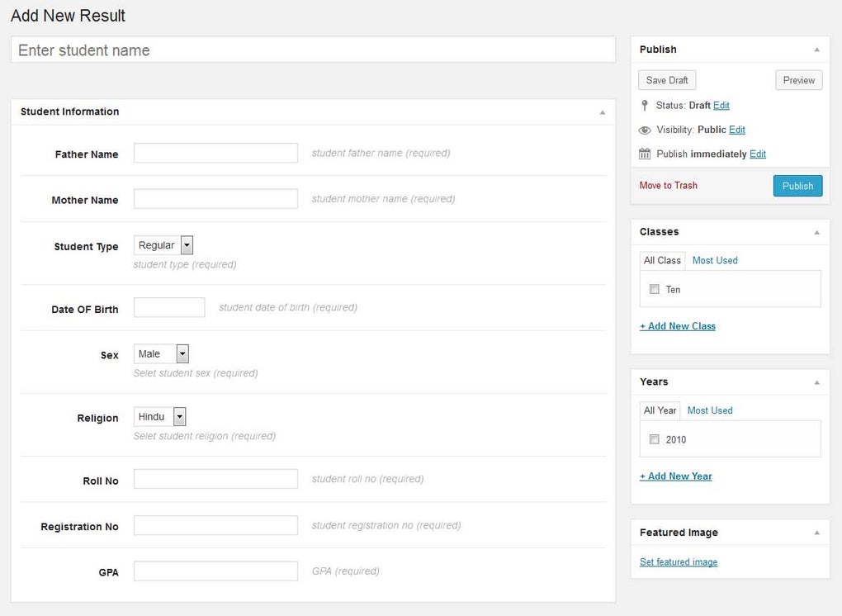Click the Move to Trash link
The width and height of the screenshot is (842, 616).
click(x=668, y=186)
